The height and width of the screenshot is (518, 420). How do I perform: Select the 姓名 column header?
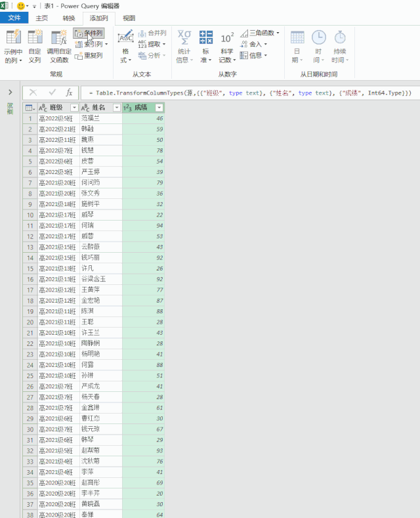[98, 108]
